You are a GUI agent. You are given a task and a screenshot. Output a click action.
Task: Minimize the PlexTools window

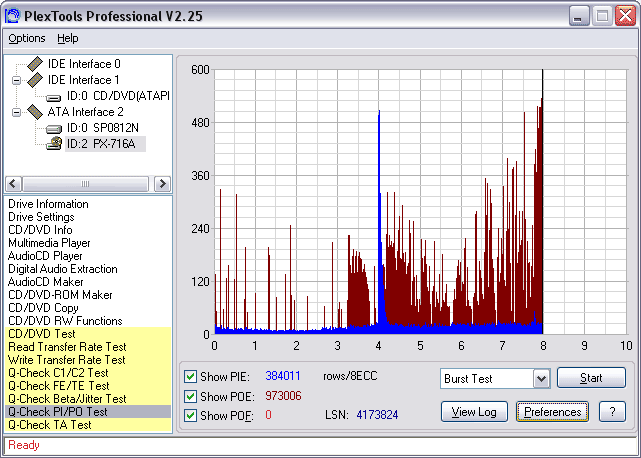point(578,16)
